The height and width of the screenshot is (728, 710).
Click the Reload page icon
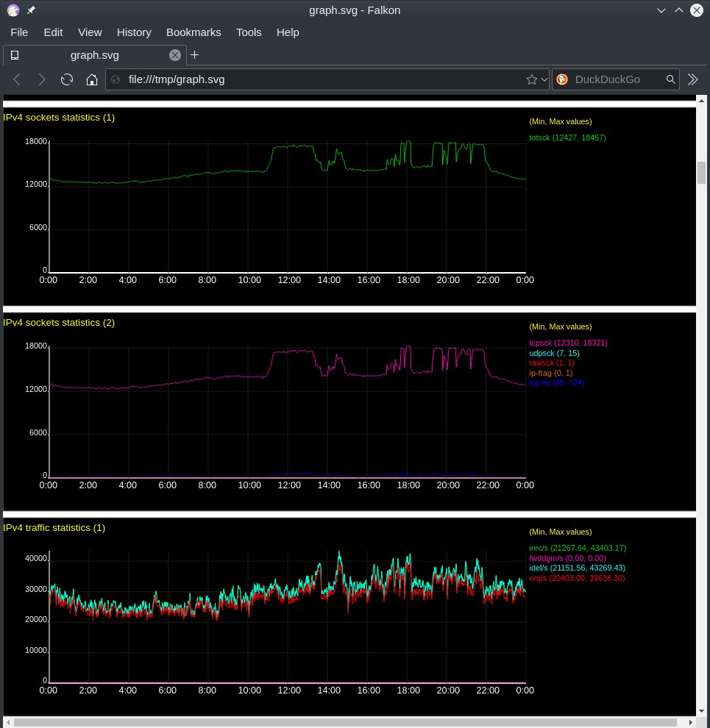67,79
